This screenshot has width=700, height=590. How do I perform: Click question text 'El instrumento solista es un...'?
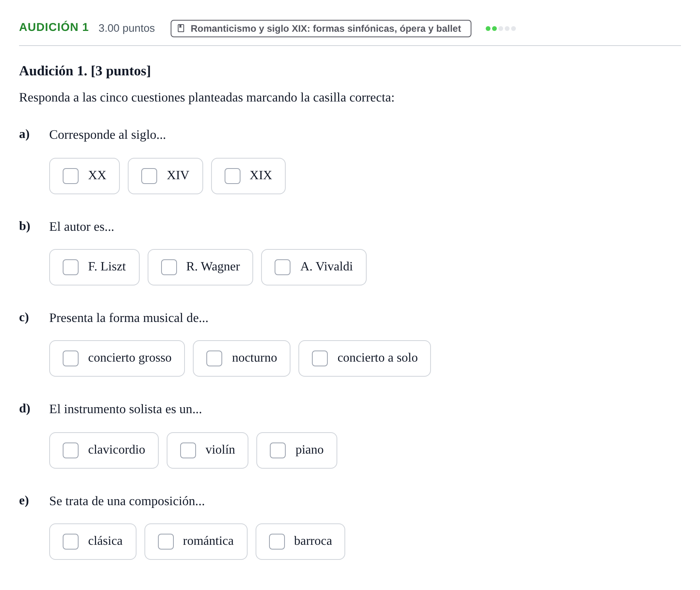126,409
